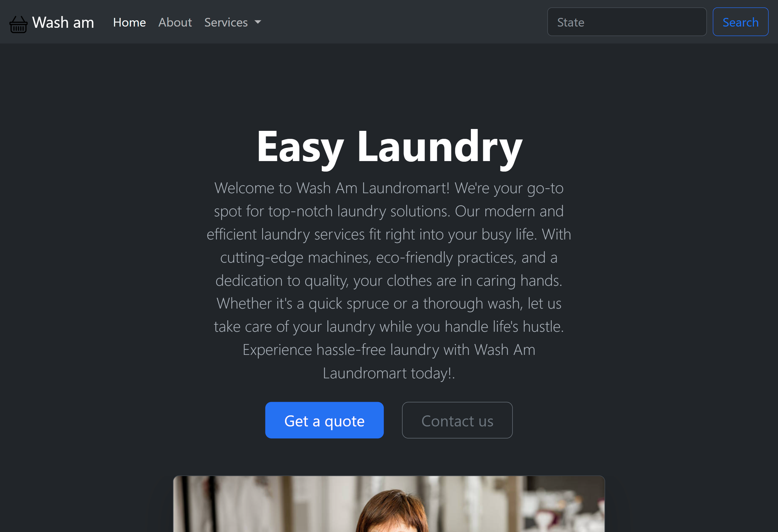Click the Home navigation icon text
778x532 pixels.
pyautogui.click(x=129, y=22)
